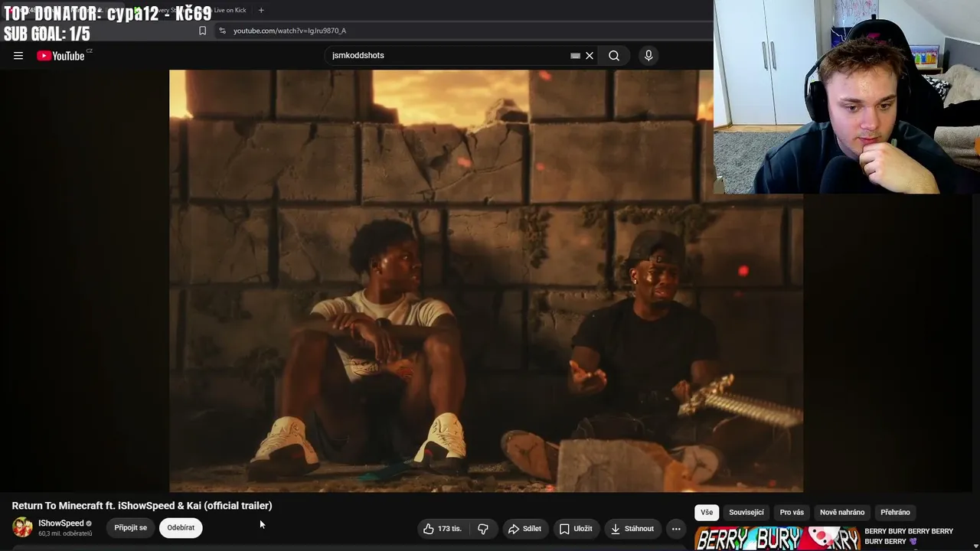Subscribe with the Odebírat button
This screenshot has height=551, width=980.
coord(181,527)
